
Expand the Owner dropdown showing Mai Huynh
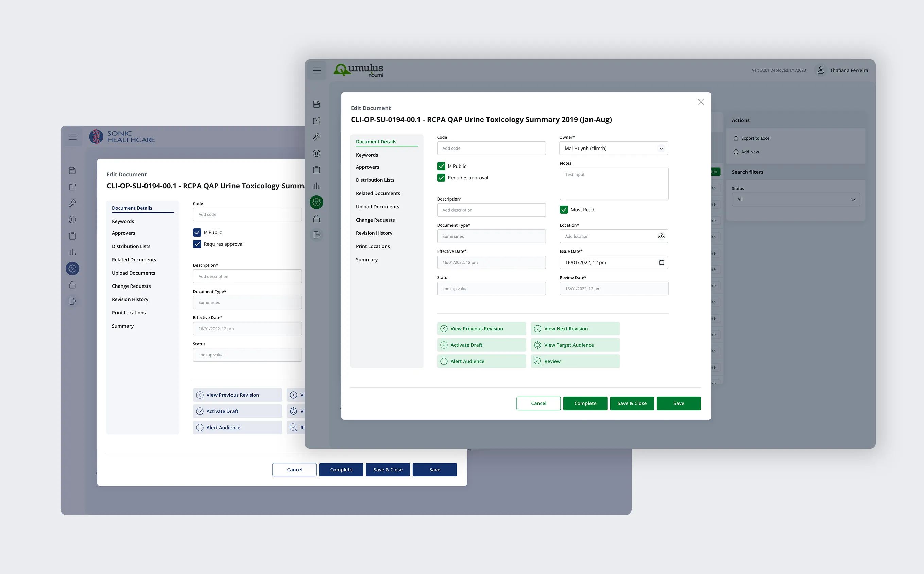point(613,149)
